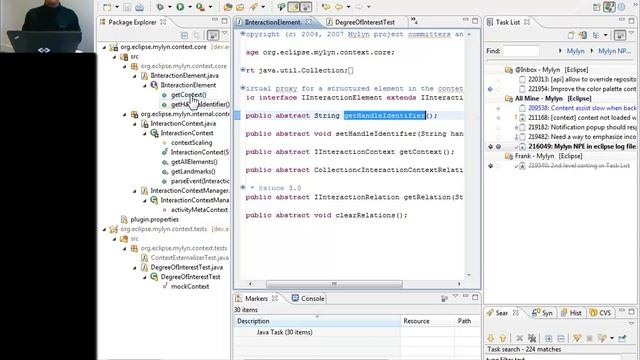The width and height of the screenshot is (640, 360).
Task: Open Package Explorer view menu triangle
Action: tap(224, 34)
